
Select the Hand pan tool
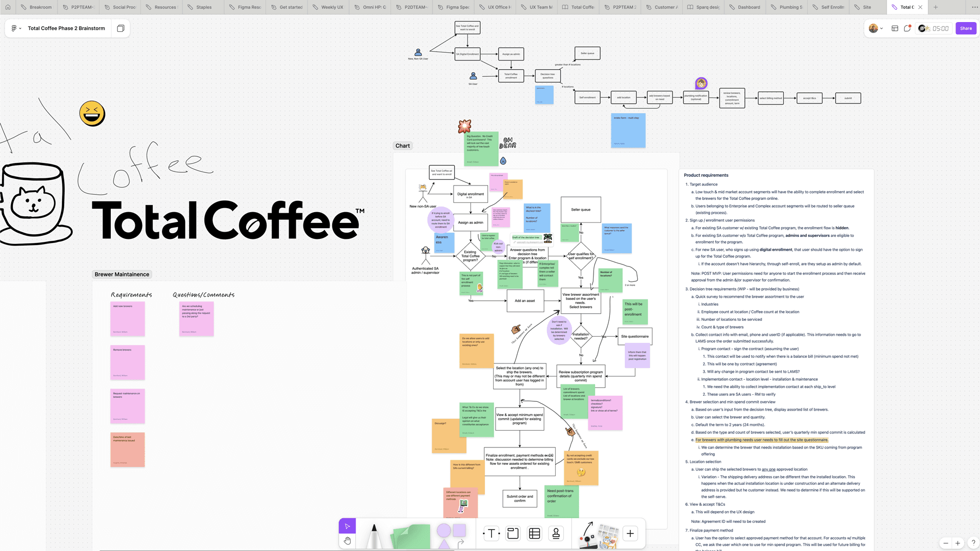[347, 541]
